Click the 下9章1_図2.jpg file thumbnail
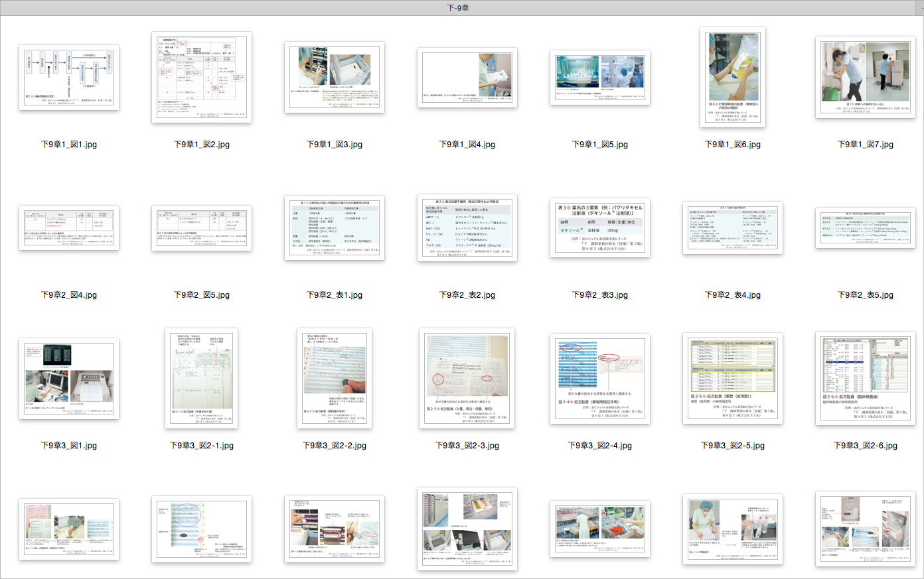This screenshot has width=924, height=579. click(x=202, y=78)
